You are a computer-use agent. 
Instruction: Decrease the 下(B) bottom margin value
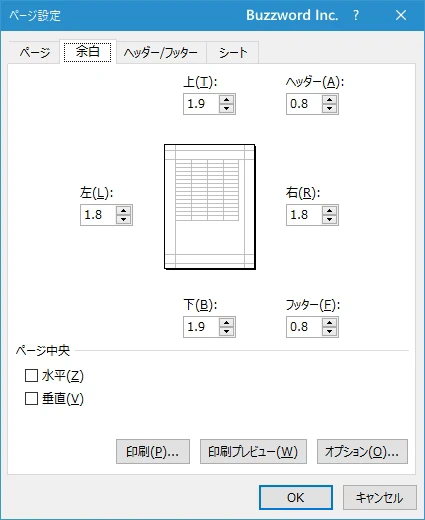[x=227, y=331]
